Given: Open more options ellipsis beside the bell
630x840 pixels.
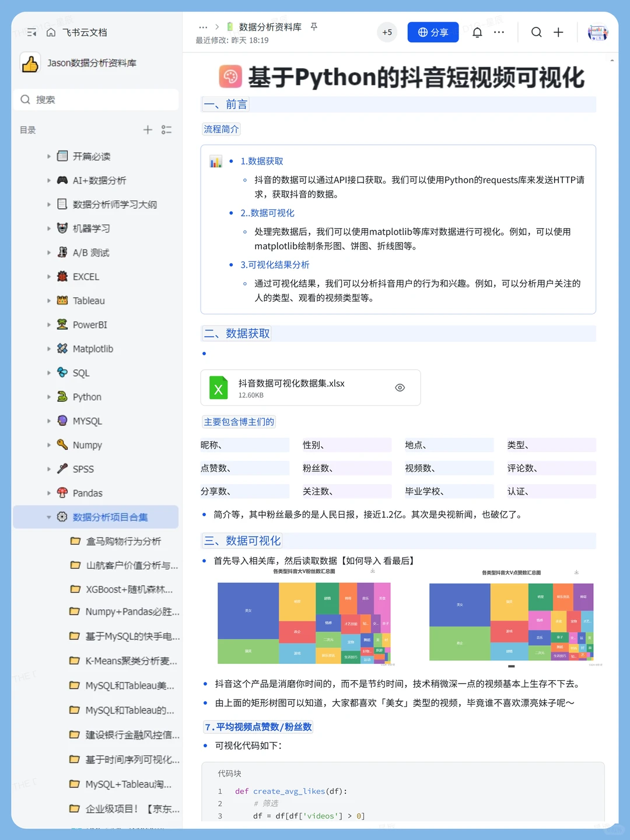Looking at the screenshot, I should [499, 32].
